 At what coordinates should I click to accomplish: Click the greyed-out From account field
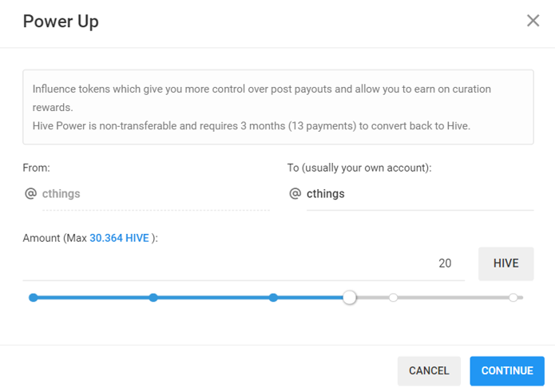point(156,194)
